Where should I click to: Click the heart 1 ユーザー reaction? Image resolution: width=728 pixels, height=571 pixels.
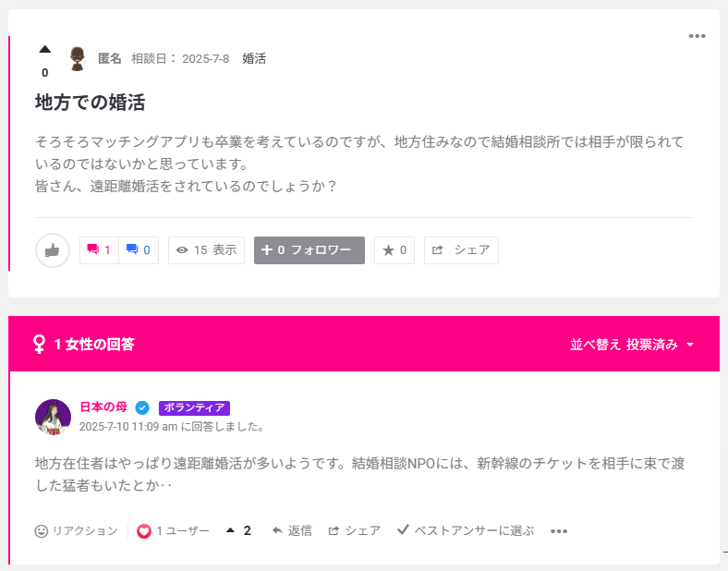tap(173, 531)
